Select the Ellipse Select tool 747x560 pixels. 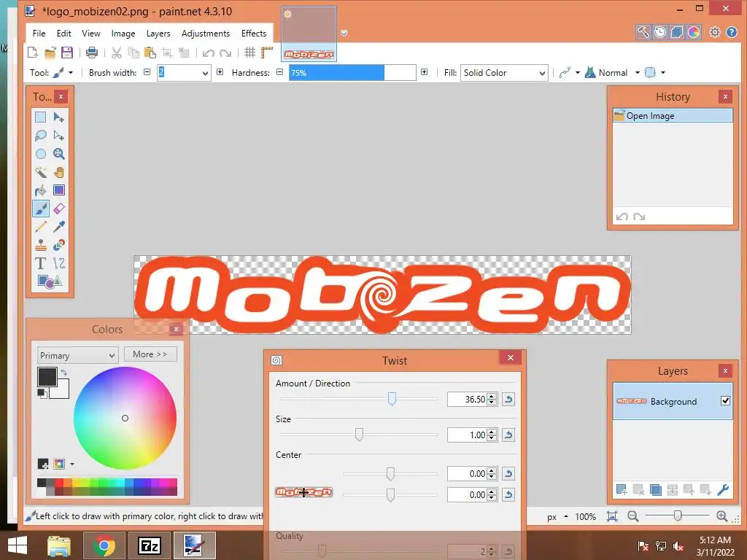(x=41, y=154)
